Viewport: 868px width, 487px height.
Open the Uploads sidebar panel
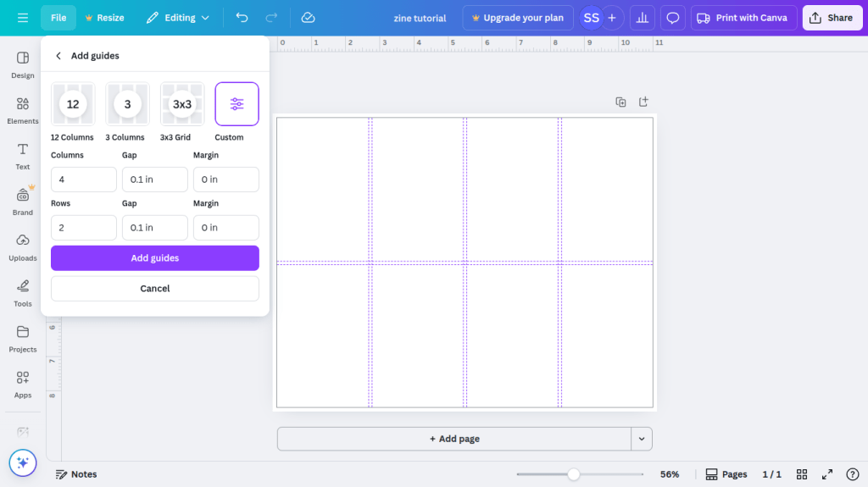pos(23,247)
